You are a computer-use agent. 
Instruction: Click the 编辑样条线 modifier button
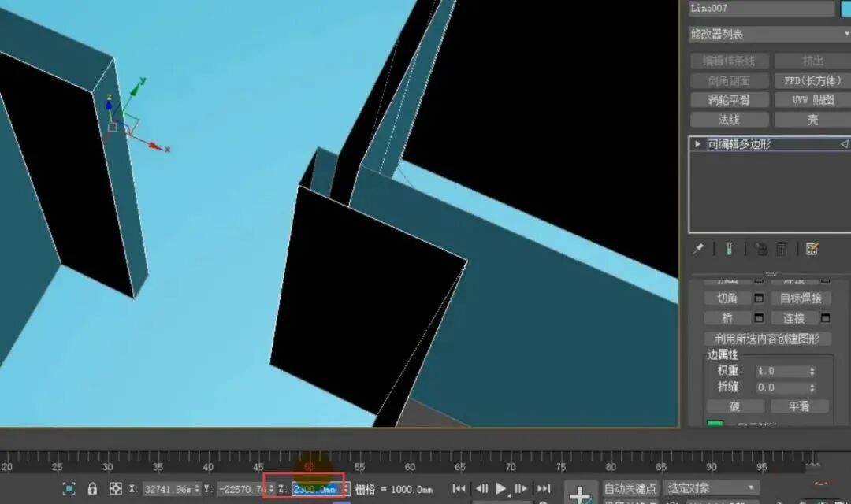click(729, 61)
